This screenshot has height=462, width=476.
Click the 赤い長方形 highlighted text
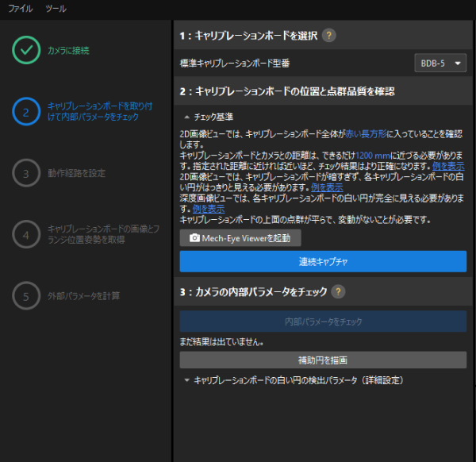[x=366, y=134]
